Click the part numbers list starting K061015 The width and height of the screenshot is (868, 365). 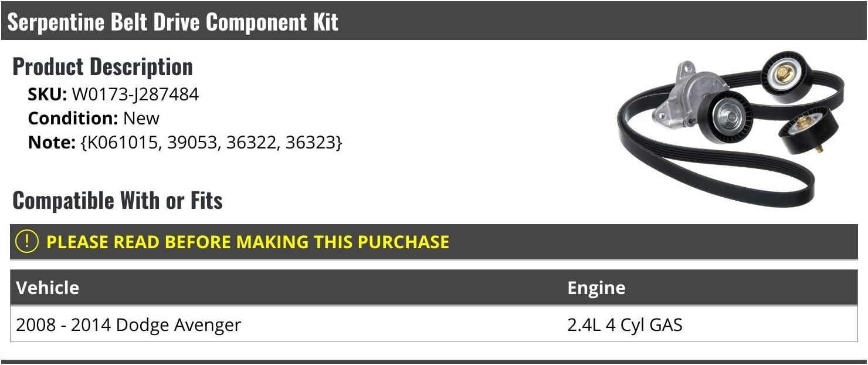(x=211, y=143)
